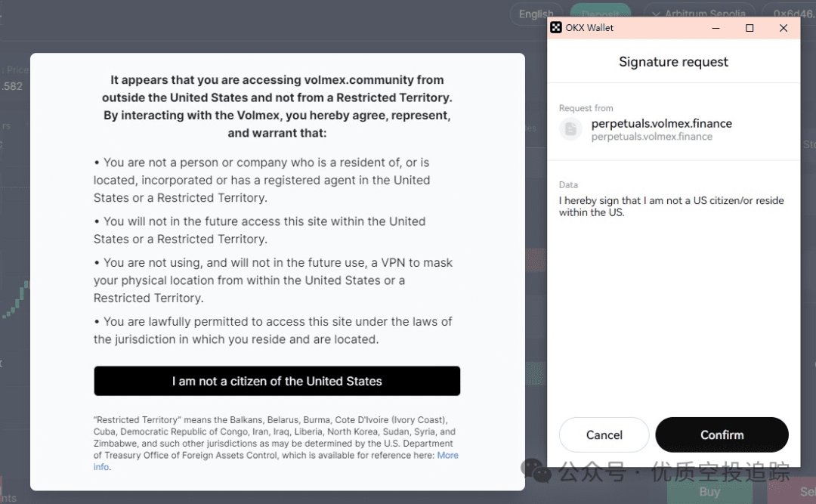
Task: Click the 'Signature request' heading
Action: point(673,62)
